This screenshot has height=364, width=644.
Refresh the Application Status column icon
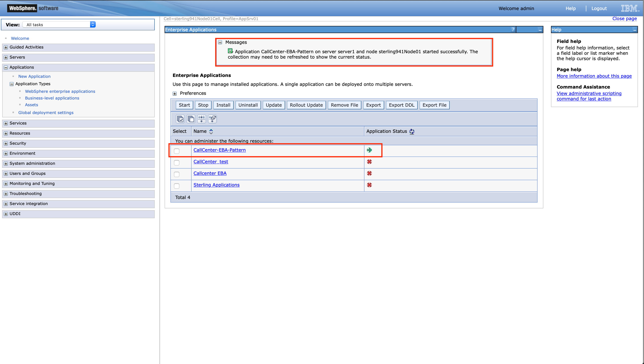point(412,131)
